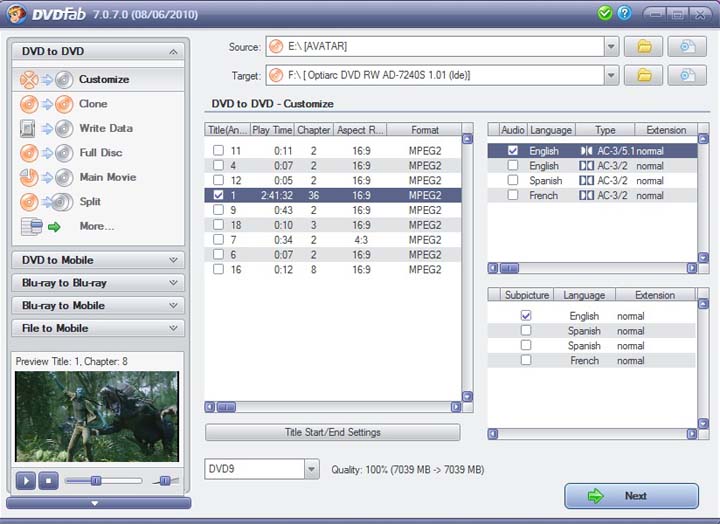
Task: Uncheck the English subpicture checkbox
Action: [526, 316]
